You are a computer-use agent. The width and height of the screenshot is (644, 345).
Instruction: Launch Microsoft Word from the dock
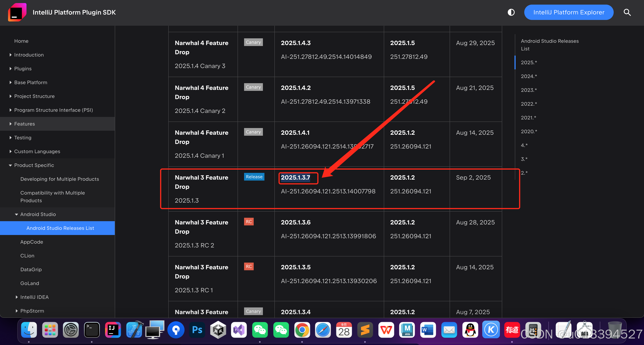pos(428,330)
